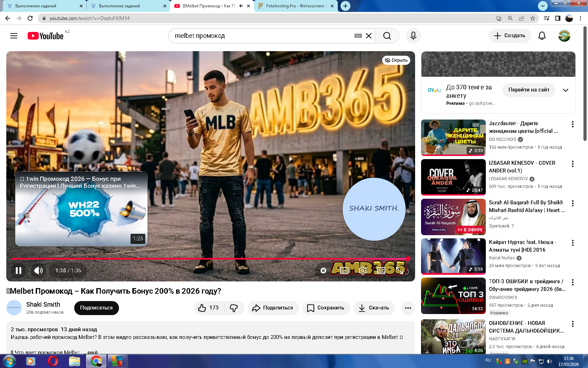Toggle subtitles in video player
Image resolution: width=588 pixels, height=368 pixels.
point(344,271)
